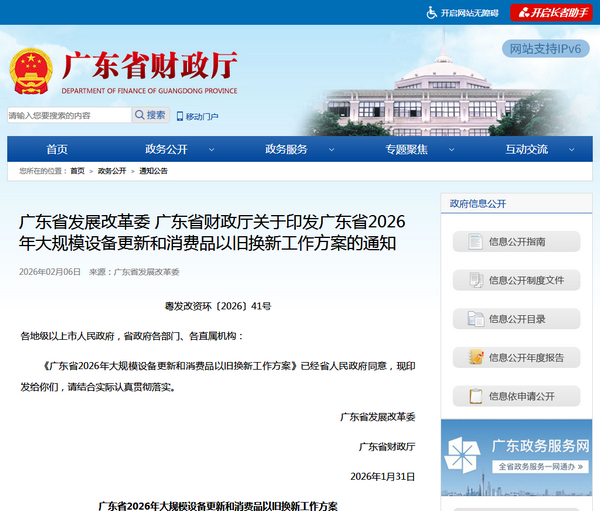
Task: Click the national emblem logo
Action: tap(32, 70)
